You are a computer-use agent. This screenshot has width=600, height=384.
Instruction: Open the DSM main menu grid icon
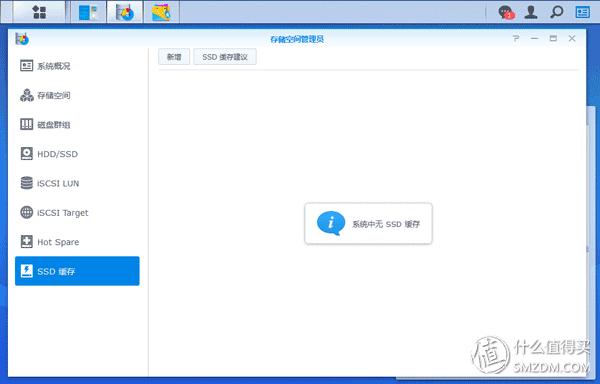click(x=39, y=12)
